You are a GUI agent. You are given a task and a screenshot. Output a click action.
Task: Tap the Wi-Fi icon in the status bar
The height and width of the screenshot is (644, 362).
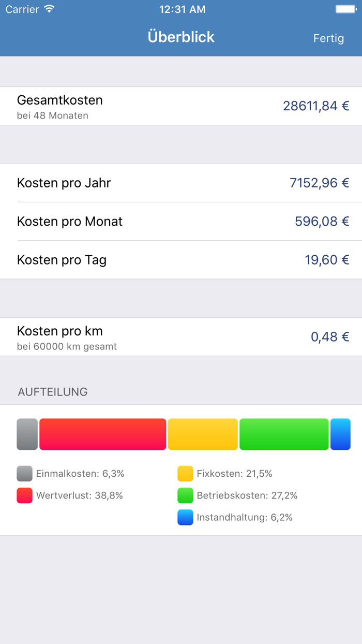(47, 8)
